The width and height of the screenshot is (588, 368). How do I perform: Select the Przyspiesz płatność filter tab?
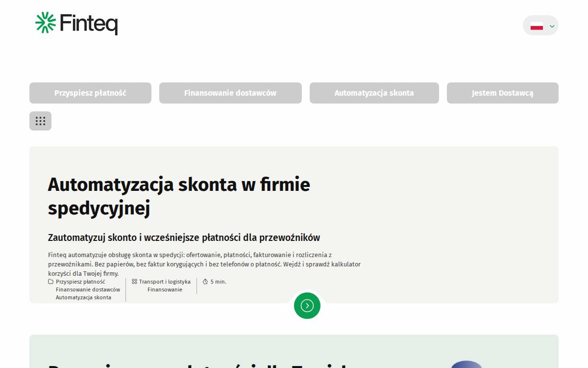coord(90,93)
